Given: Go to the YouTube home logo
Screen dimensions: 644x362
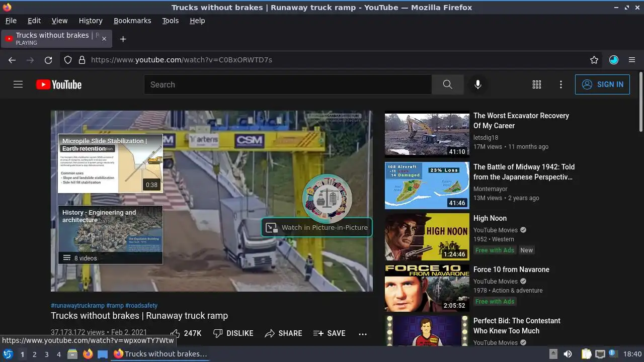Looking at the screenshot, I should (x=59, y=84).
